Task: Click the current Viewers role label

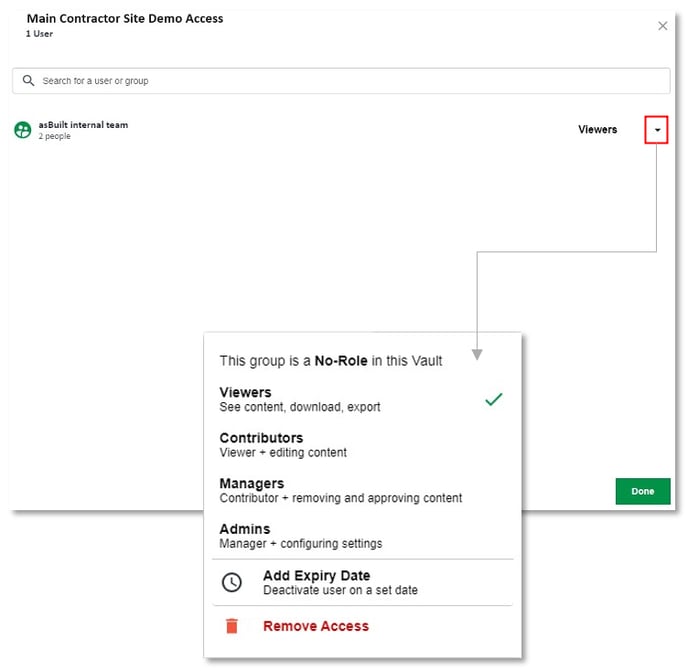Action: [598, 129]
